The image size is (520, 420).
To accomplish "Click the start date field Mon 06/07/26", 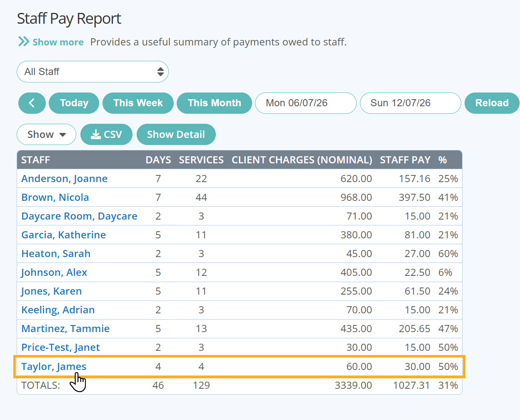I will point(306,103).
